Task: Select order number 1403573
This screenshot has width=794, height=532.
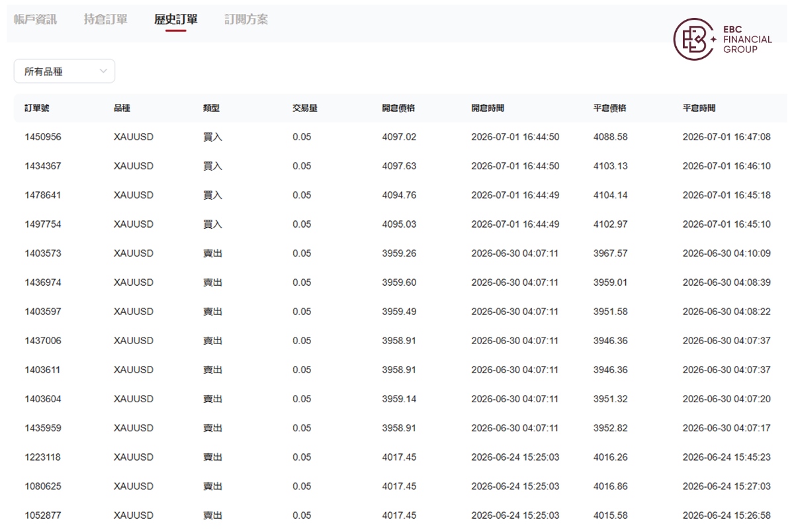Action: pos(43,253)
